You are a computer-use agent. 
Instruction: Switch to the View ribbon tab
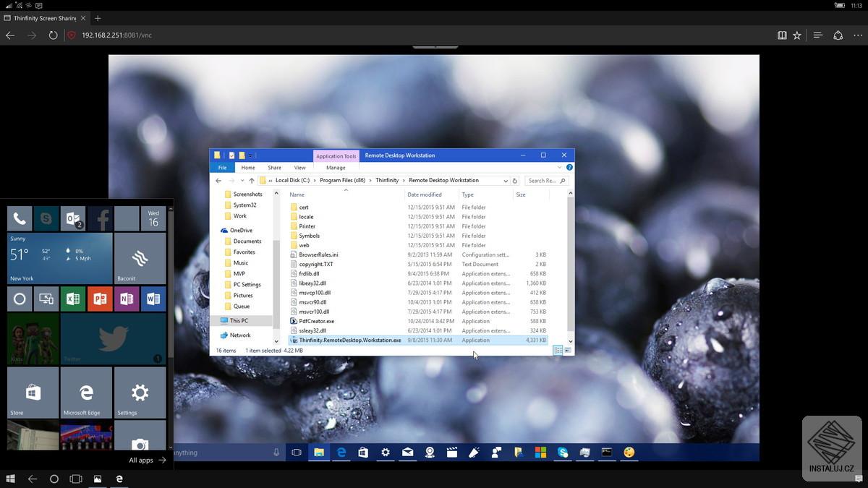(x=299, y=167)
